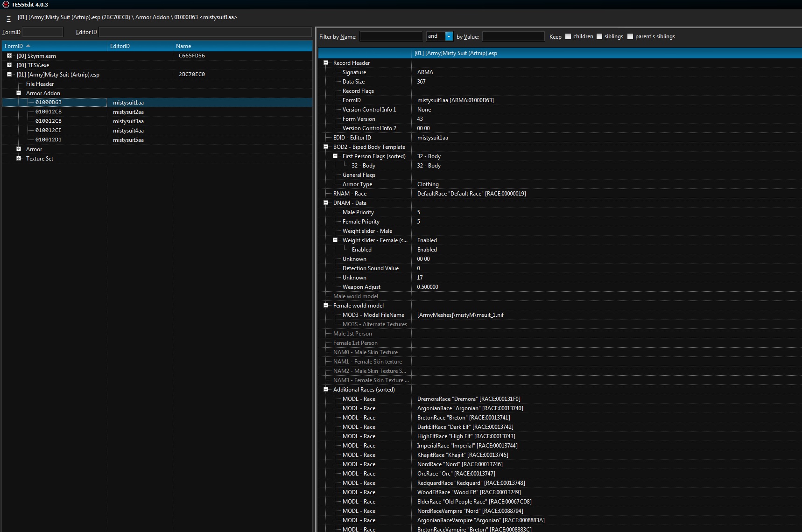This screenshot has height=532, width=802.
Task: Open the 'and' filter operator dropdown
Action: (449, 36)
